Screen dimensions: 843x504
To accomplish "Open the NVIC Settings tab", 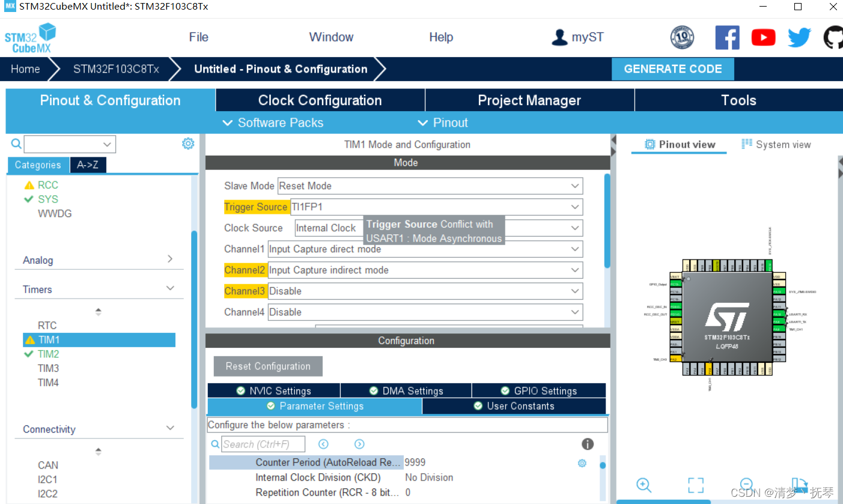I will point(274,391).
